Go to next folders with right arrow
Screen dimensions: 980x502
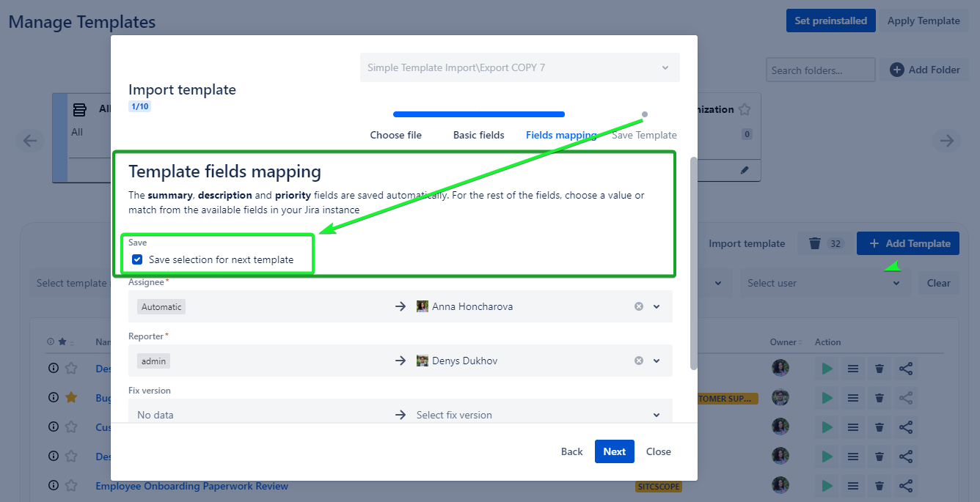point(947,141)
